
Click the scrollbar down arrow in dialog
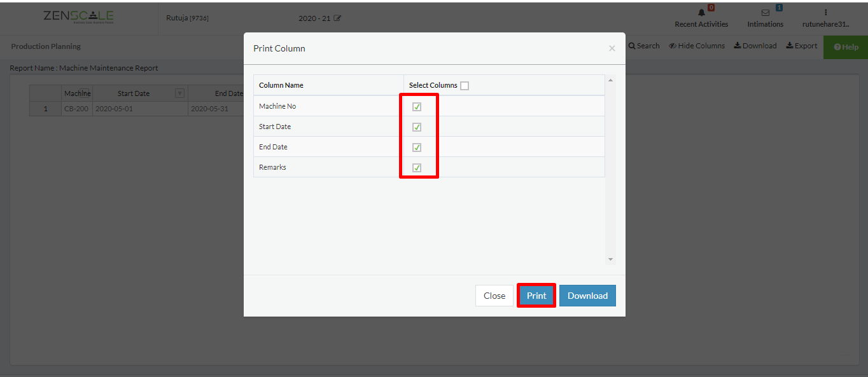point(611,259)
